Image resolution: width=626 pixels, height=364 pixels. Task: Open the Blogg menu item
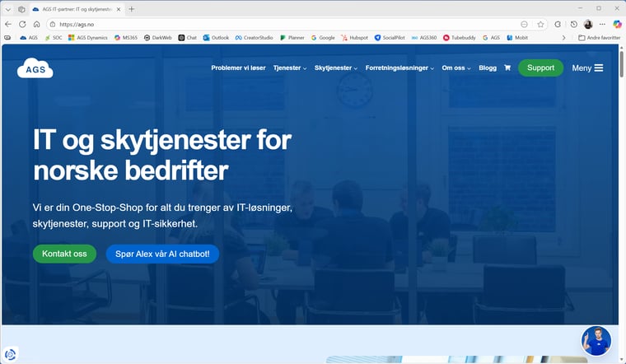click(488, 68)
